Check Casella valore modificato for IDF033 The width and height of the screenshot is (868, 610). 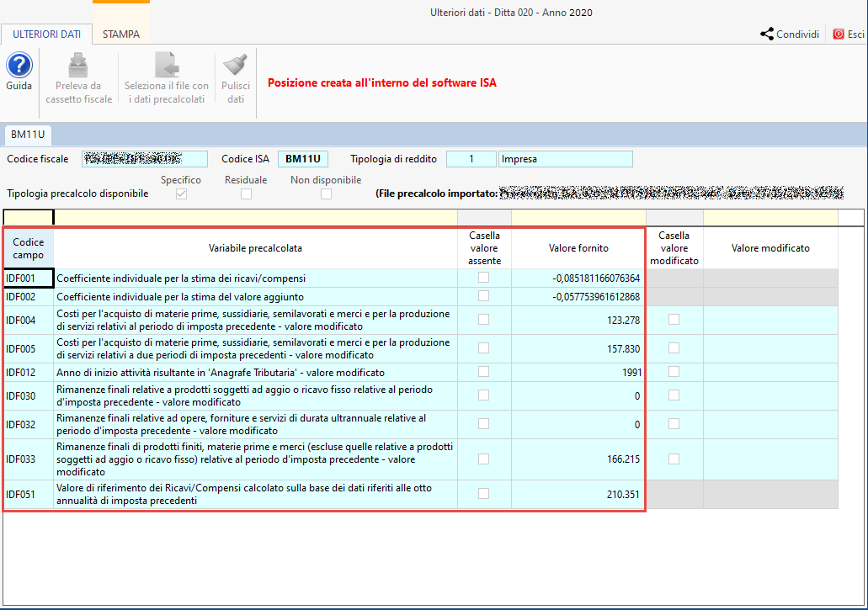pos(674,459)
